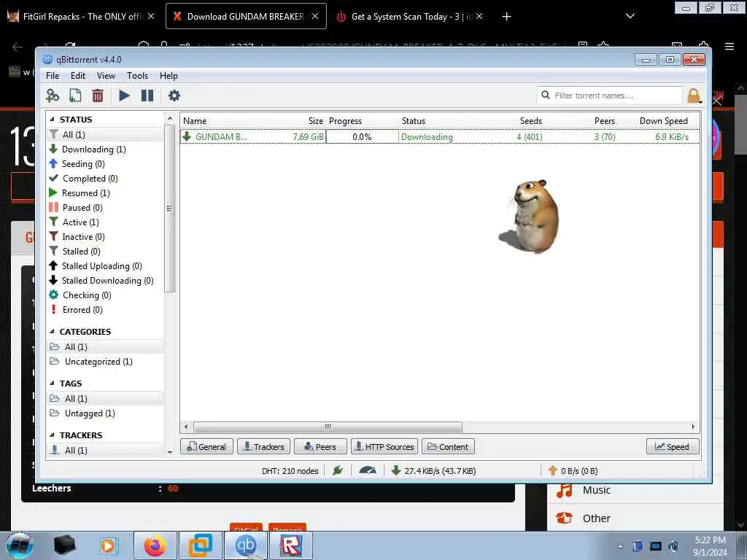
Task: Click the padlock lock-UI icon
Action: pos(694,96)
